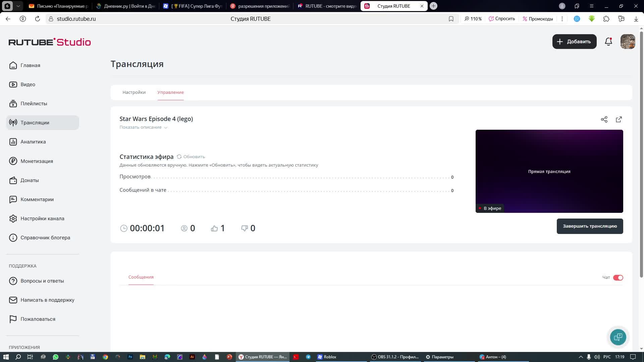This screenshot has width=644, height=362.
Task: Click the refresh statistics icon
Action: pyautogui.click(x=179, y=157)
